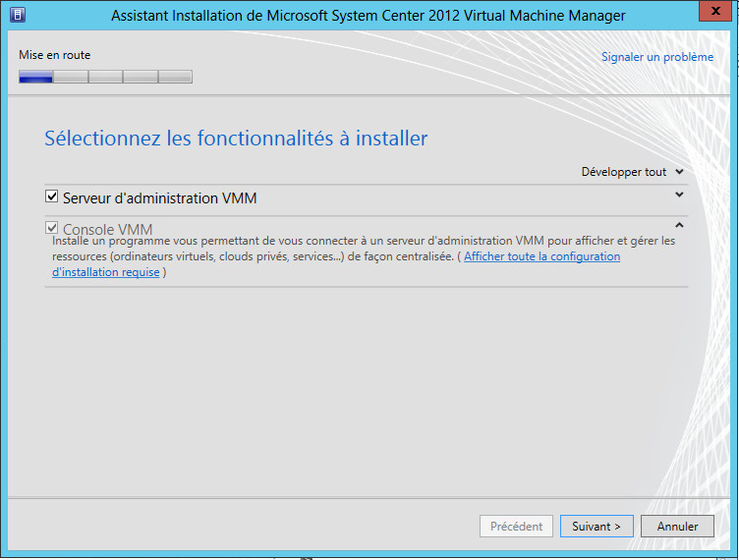
Task: Collapse the Console VMM description chevron
Action: coord(679,225)
